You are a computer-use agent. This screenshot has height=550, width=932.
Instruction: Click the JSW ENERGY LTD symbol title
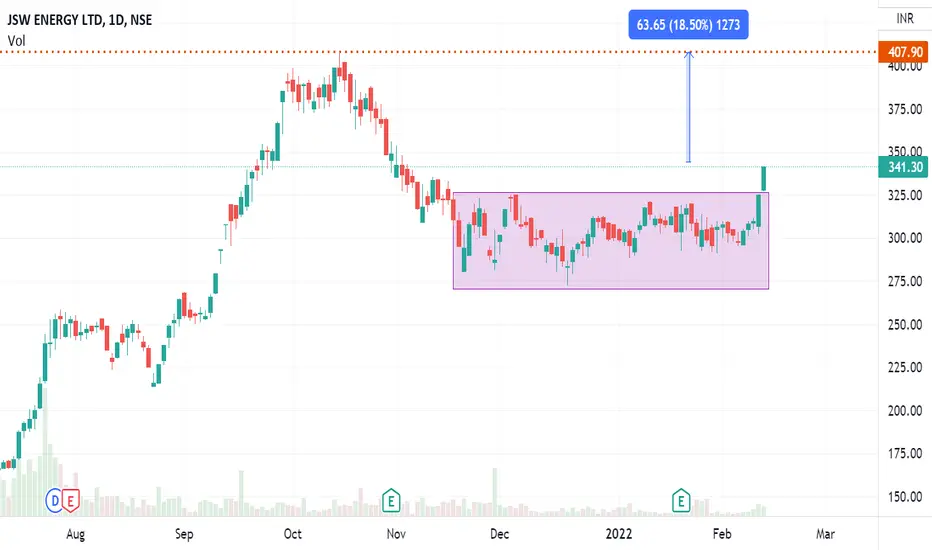[x=80, y=20]
